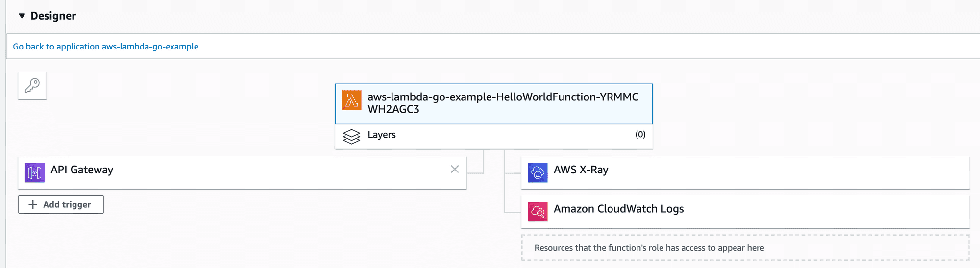980x268 pixels.
Task: Click the Add trigger button
Action: pyautogui.click(x=61, y=204)
